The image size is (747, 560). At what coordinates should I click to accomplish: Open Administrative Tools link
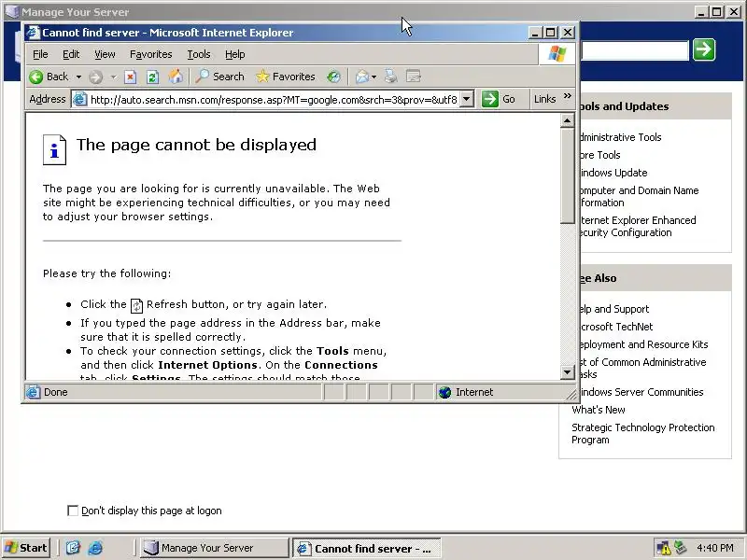621,137
